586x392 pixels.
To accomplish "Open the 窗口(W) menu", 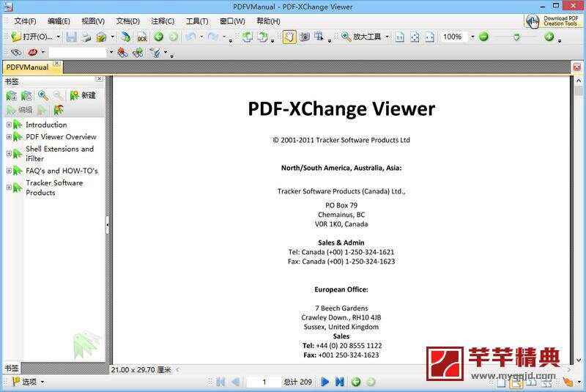I will 232,21.
